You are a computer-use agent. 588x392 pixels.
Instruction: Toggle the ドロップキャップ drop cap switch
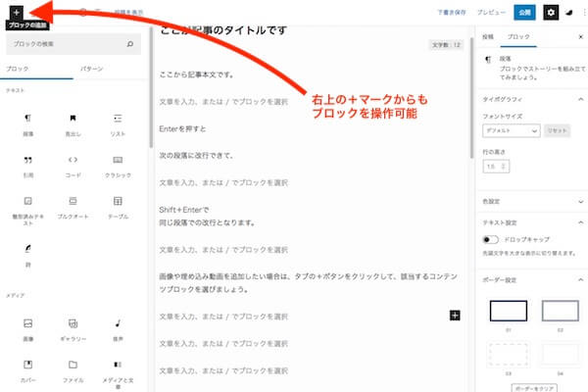click(x=490, y=239)
